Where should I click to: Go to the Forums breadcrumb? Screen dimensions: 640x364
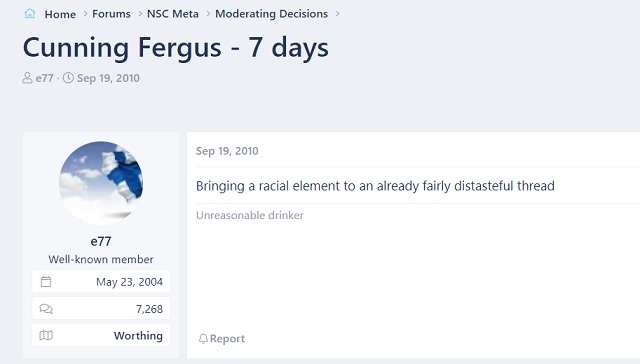111,14
